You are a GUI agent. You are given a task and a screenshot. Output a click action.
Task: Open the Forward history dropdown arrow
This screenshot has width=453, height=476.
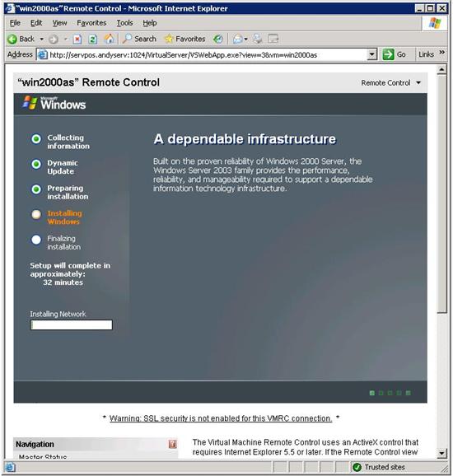click(x=66, y=40)
